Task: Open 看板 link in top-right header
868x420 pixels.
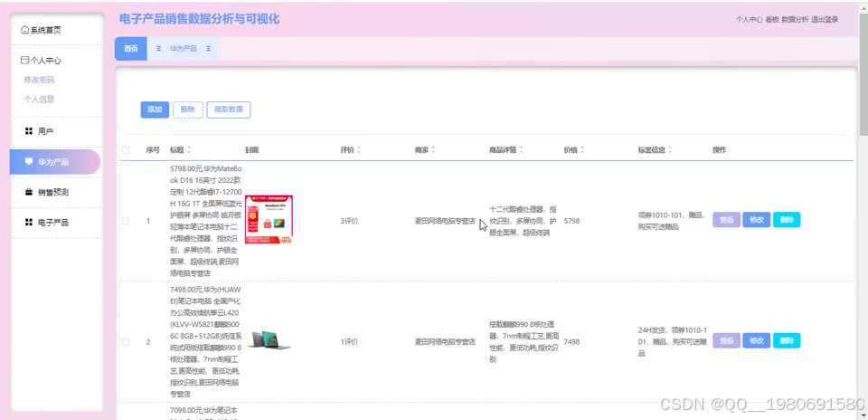Action: 772,19
